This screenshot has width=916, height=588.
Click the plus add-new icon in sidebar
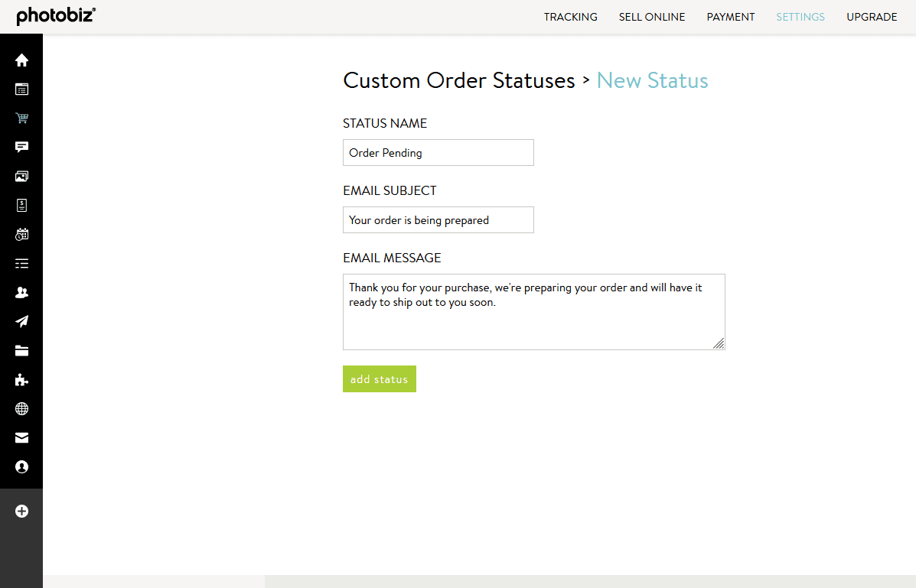(x=21, y=512)
